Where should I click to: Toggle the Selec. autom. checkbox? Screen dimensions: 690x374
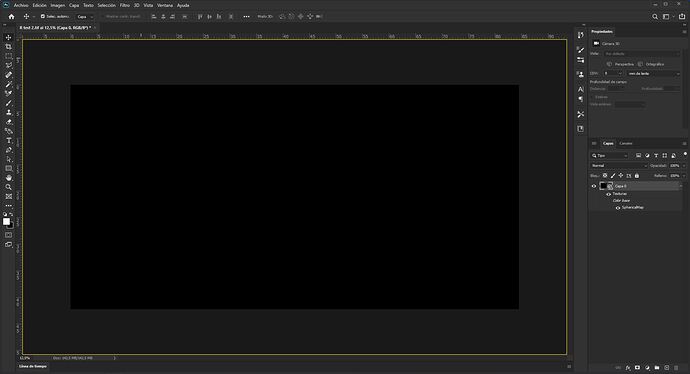point(43,16)
